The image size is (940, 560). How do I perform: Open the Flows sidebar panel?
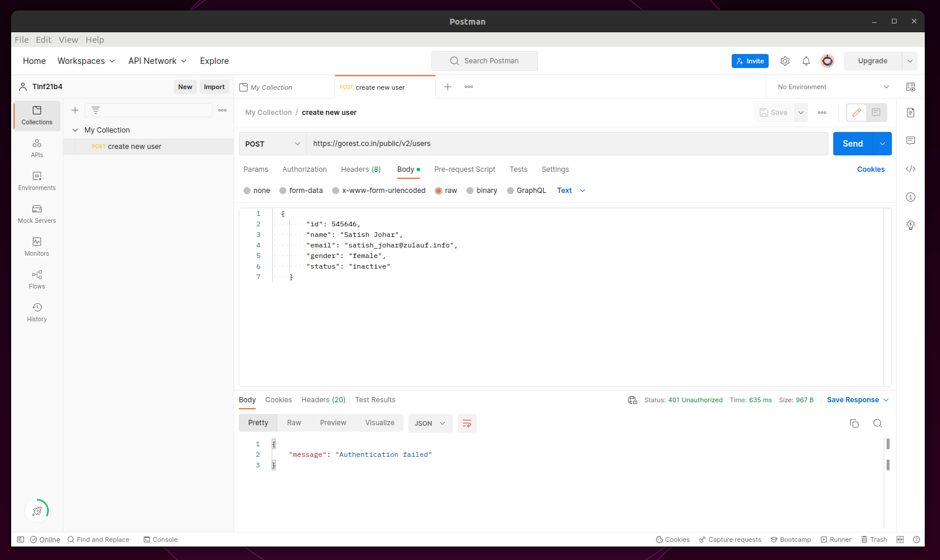(37, 280)
